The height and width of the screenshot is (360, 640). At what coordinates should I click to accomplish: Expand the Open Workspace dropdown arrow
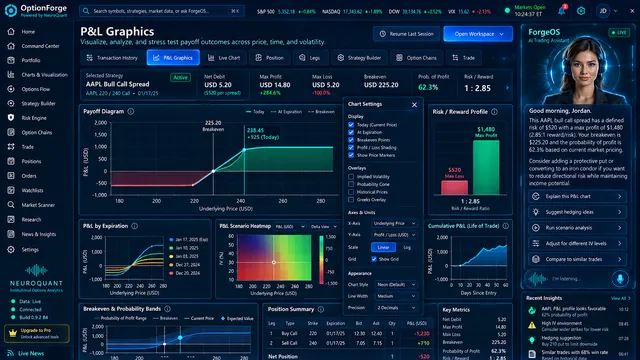(x=502, y=34)
